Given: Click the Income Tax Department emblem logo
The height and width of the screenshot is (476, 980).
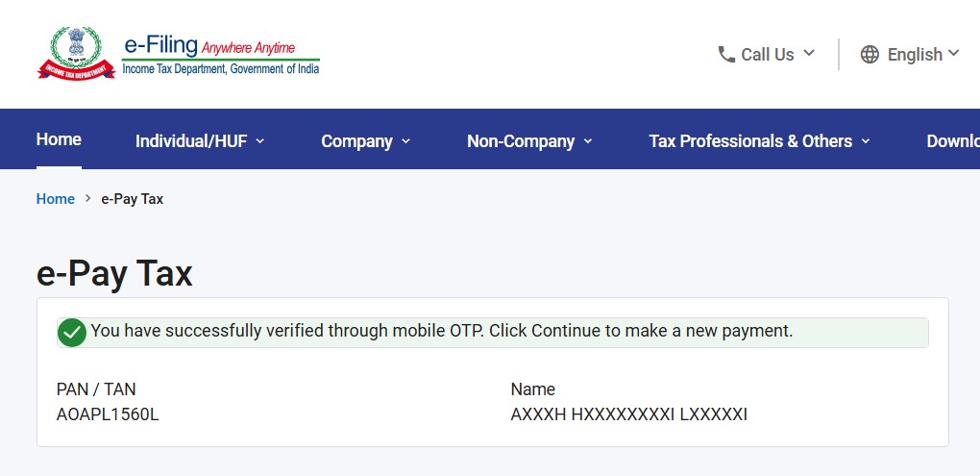Looking at the screenshot, I should pyautogui.click(x=76, y=54).
